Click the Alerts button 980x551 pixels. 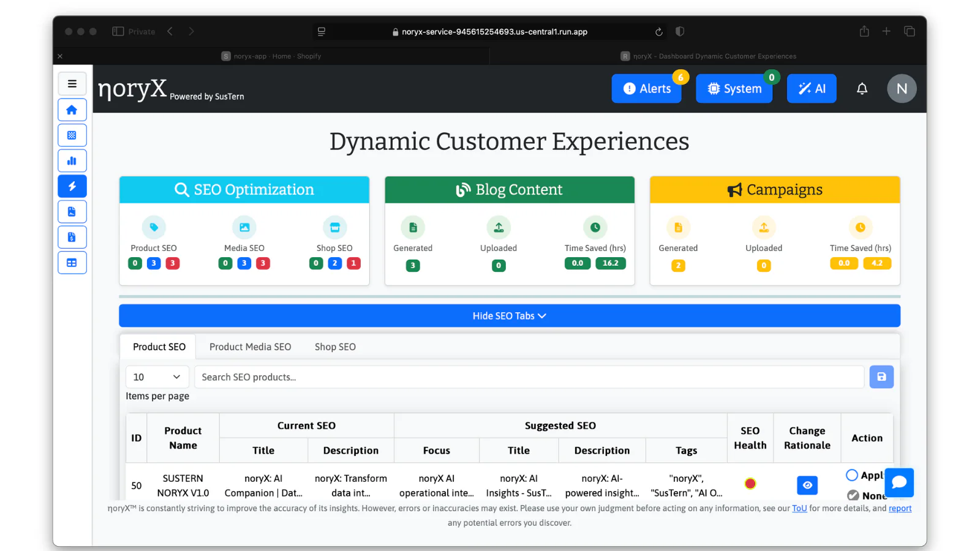[646, 89]
